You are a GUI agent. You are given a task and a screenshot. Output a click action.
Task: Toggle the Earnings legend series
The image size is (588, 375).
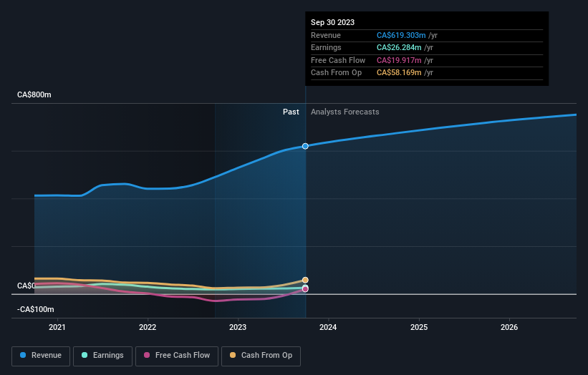pyautogui.click(x=102, y=356)
